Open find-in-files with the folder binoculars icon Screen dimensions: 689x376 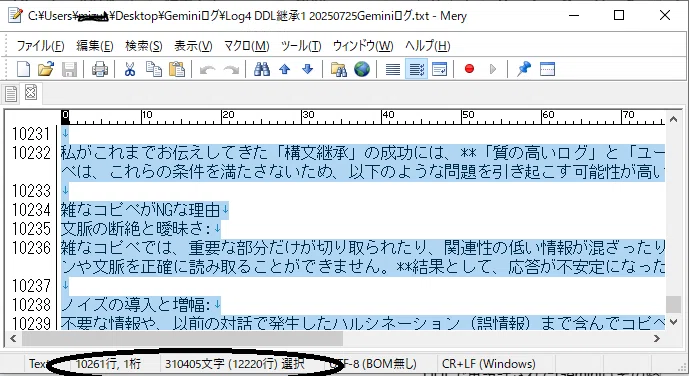pyautogui.click(x=338, y=69)
